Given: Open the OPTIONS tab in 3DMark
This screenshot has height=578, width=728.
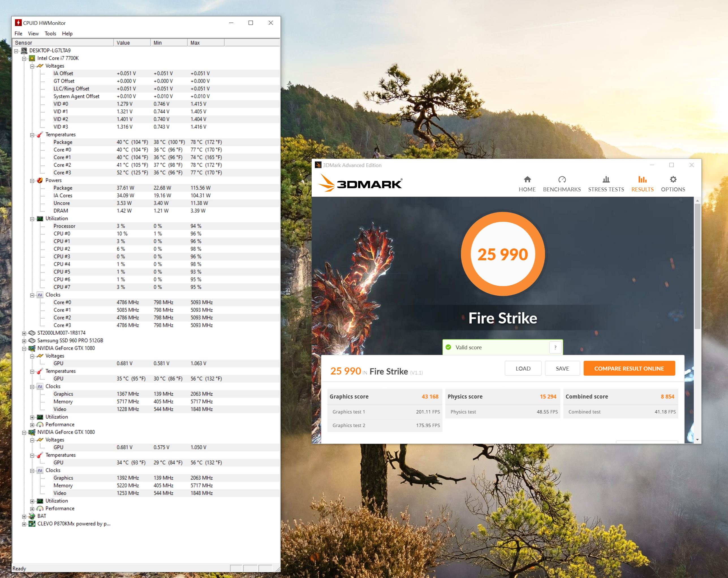Looking at the screenshot, I should (673, 184).
